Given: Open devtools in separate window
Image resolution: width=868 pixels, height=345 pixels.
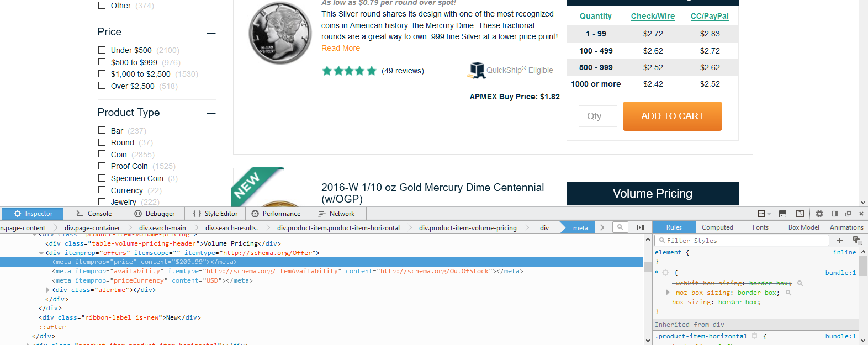Looking at the screenshot, I should coord(848,214).
